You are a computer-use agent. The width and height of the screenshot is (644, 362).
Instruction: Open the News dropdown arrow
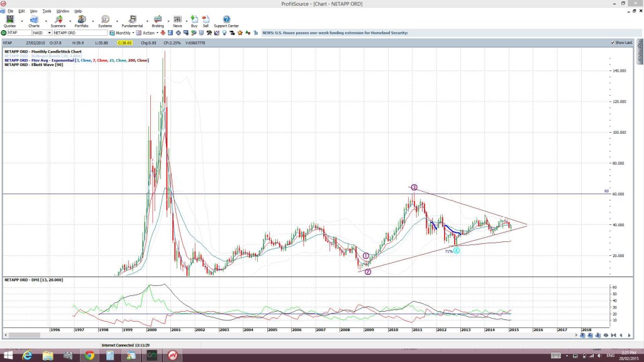(186, 21)
